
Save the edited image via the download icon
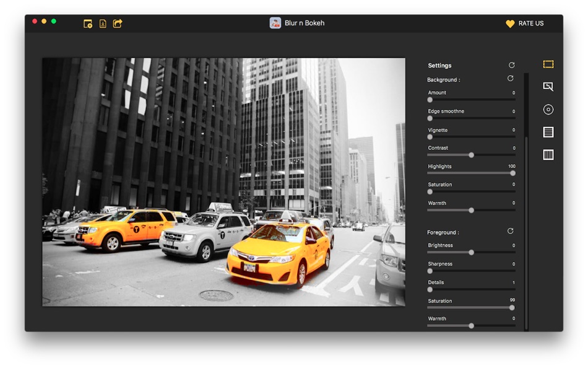click(x=102, y=23)
